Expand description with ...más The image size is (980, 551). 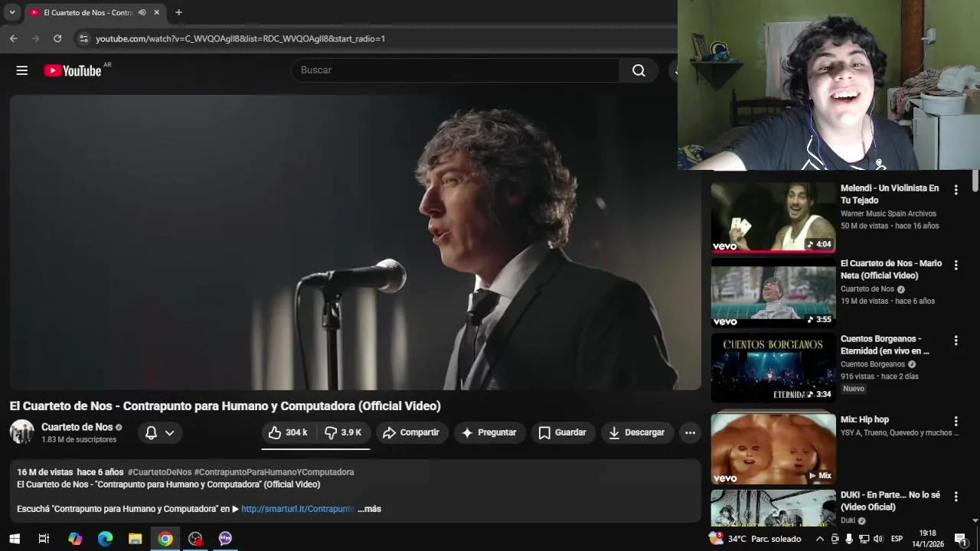coord(369,509)
